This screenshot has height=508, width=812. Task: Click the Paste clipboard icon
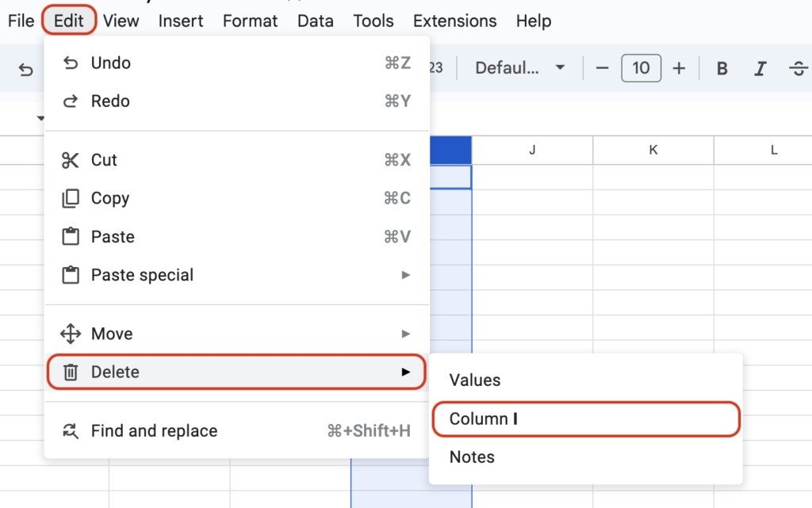[x=70, y=236]
